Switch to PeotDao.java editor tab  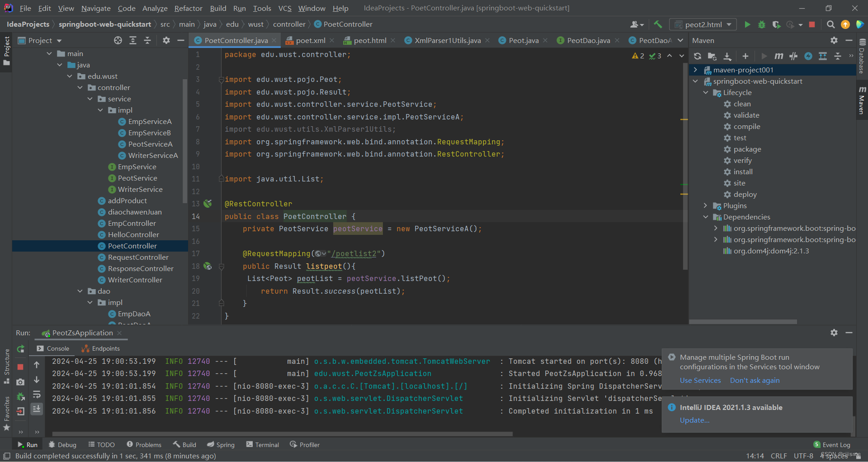tap(588, 40)
